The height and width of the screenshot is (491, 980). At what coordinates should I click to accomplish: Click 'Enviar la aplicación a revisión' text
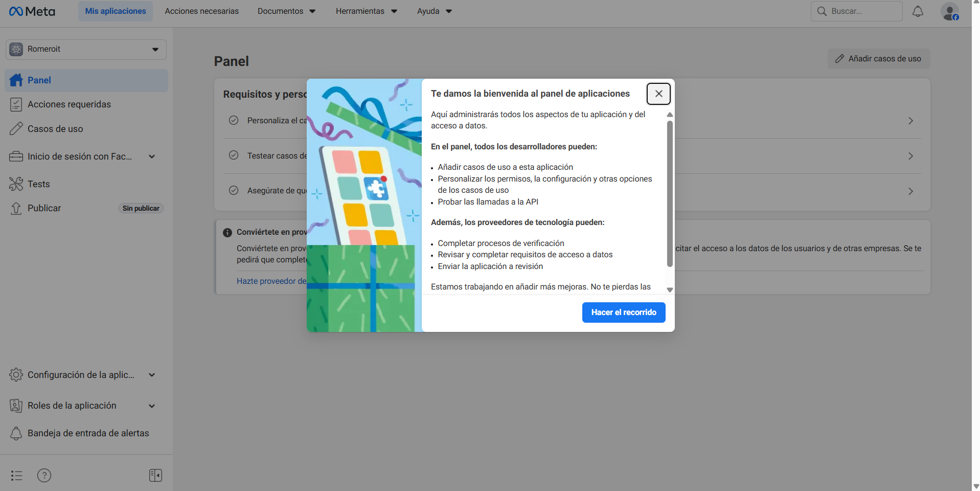tap(490, 266)
